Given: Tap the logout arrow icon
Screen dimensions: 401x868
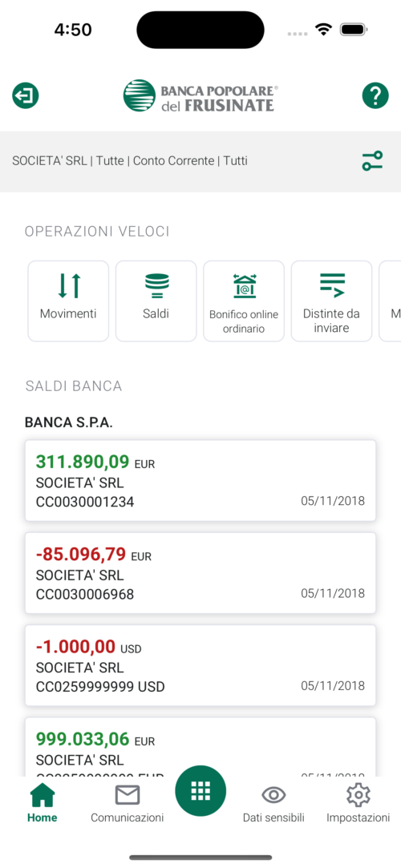Looking at the screenshot, I should [26, 95].
